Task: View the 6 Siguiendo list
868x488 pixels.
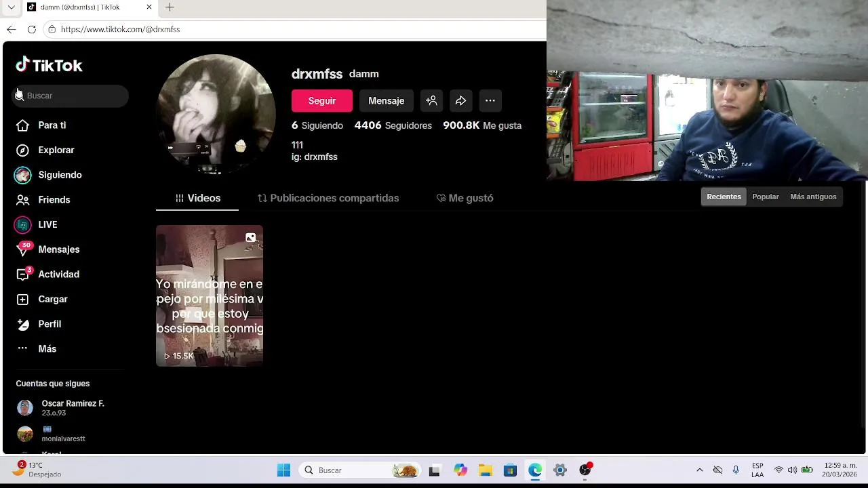Action: 317,125
